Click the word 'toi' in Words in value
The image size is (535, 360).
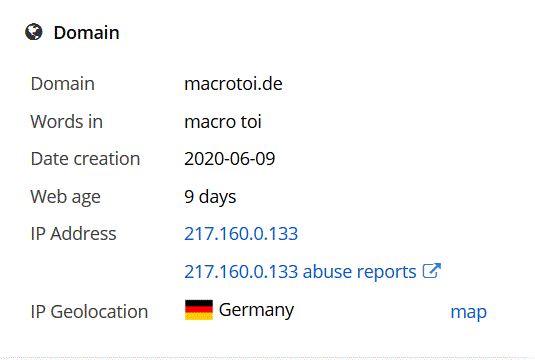(x=251, y=121)
